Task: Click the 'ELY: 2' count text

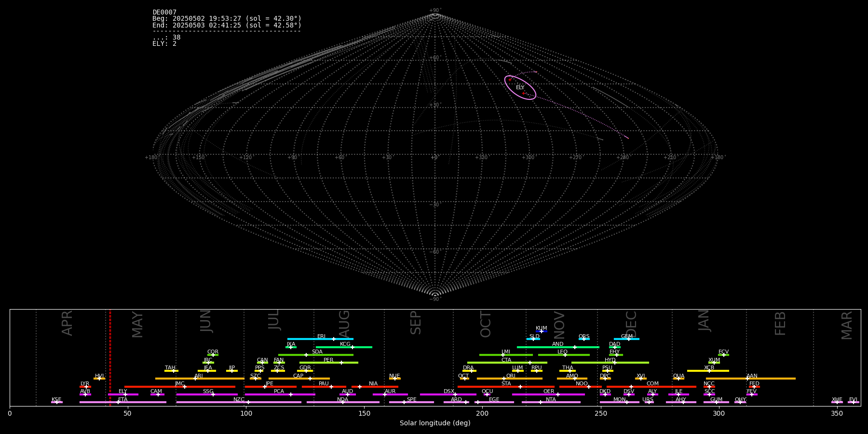Action: click(x=164, y=43)
